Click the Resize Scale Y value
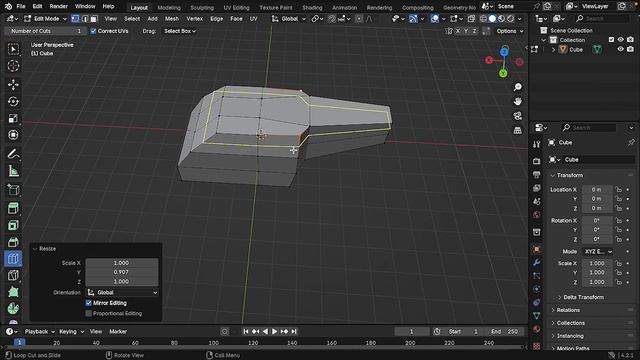 122,272
